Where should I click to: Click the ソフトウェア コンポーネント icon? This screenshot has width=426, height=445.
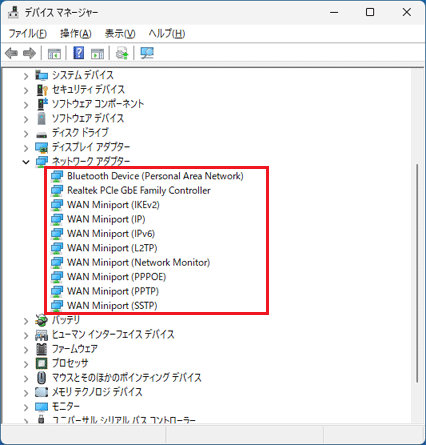click(x=42, y=104)
